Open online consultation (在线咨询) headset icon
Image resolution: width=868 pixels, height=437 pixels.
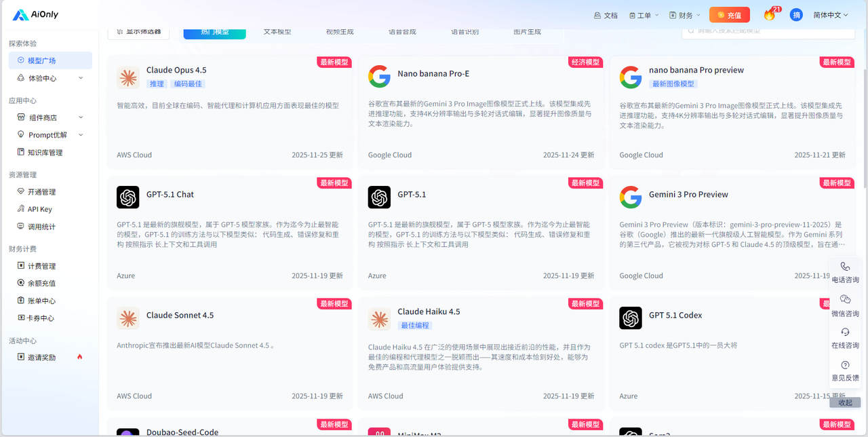(x=845, y=332)
